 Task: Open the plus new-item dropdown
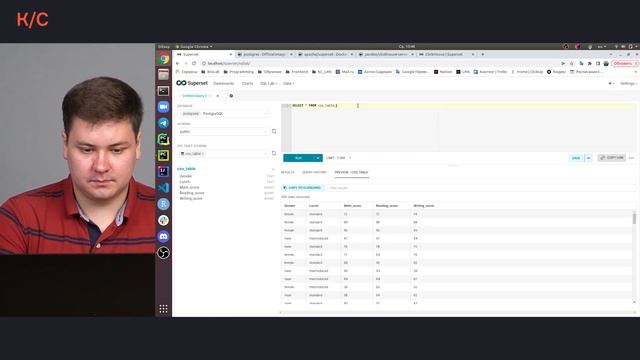click(x=611, y=83)
